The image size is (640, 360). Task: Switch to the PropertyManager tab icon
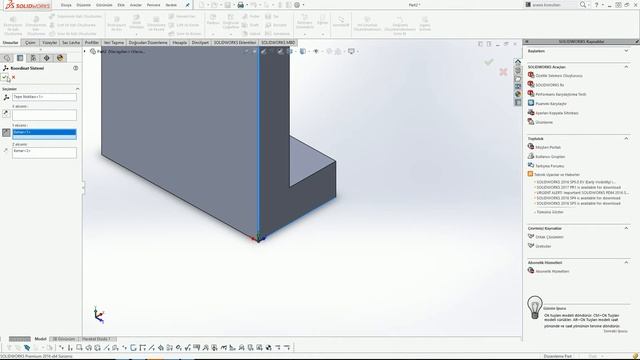[20, 58]
